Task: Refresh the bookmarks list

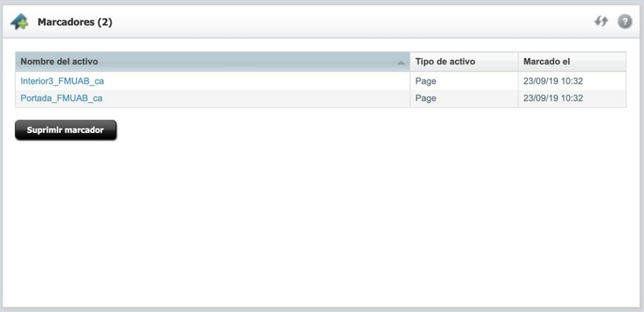Action: 601,21
